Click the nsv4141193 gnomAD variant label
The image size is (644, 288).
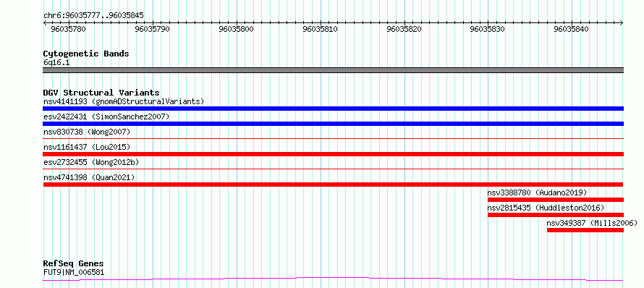pos(124,101)
